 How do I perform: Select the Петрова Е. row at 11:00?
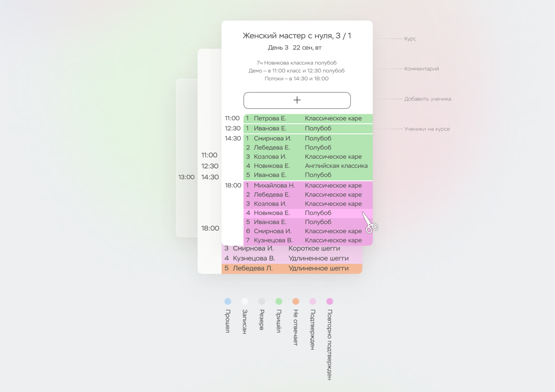point(307,118)
